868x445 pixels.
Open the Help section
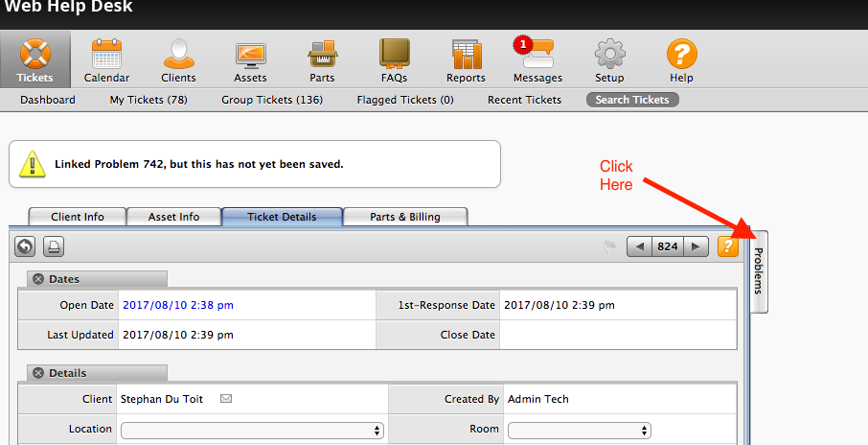click(681, 59)
